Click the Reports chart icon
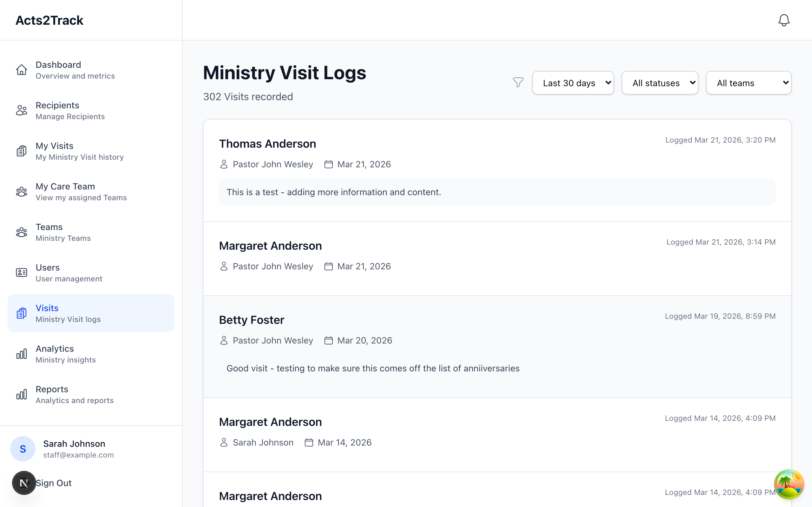This screenshot has height=507, width=812. coord(22,394)
